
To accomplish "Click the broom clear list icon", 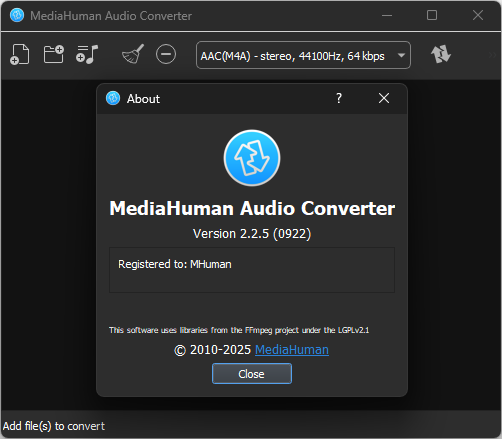I will (133, 54).
